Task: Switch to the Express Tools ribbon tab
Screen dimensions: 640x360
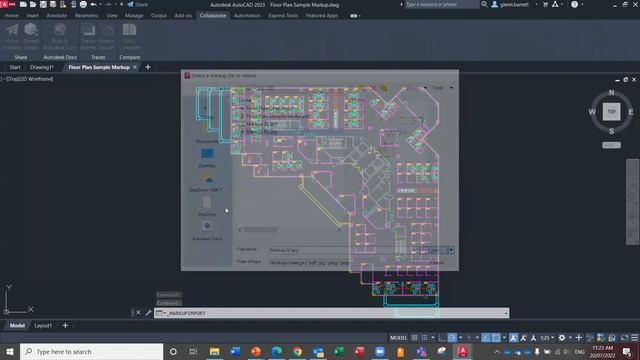Action: (283, 16)
